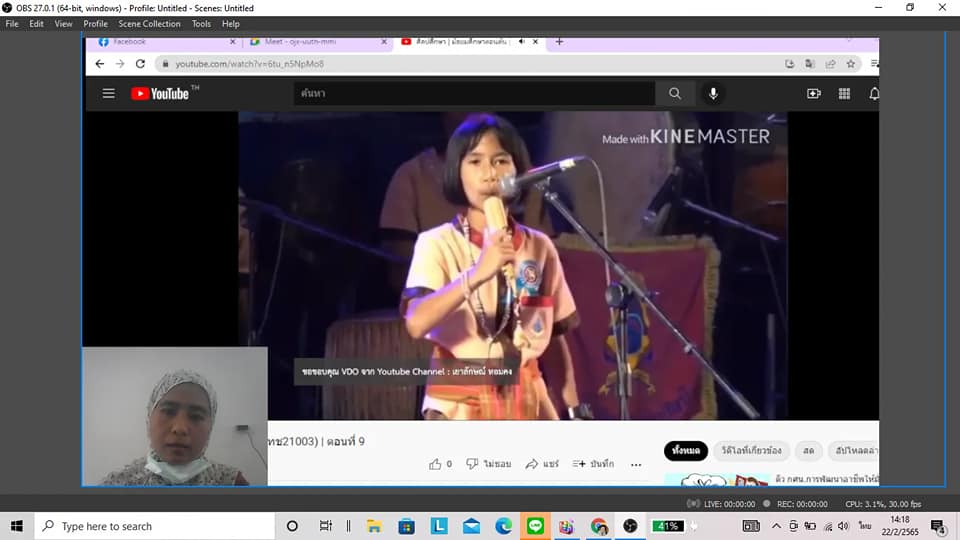Screen dimensions: 960x540
Task: Click the YouTube create video icon
Action: pyautogui.click(x=813, y=93)
